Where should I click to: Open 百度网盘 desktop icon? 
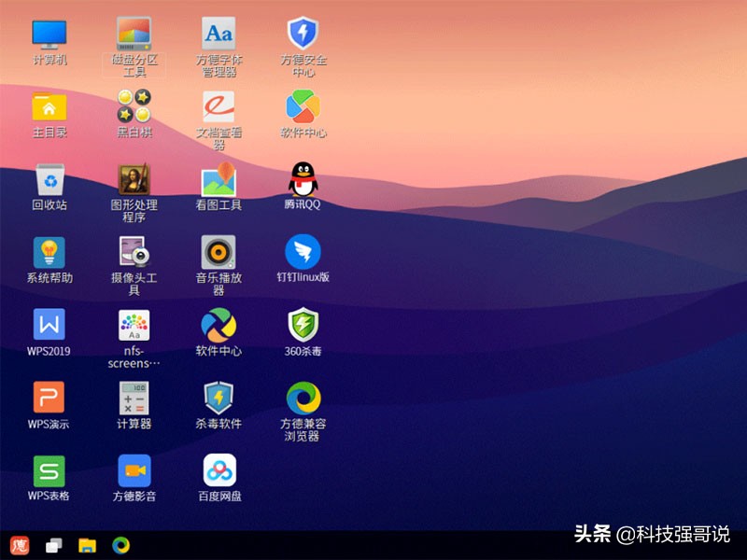pyautogui.click(x=219, y=470)
